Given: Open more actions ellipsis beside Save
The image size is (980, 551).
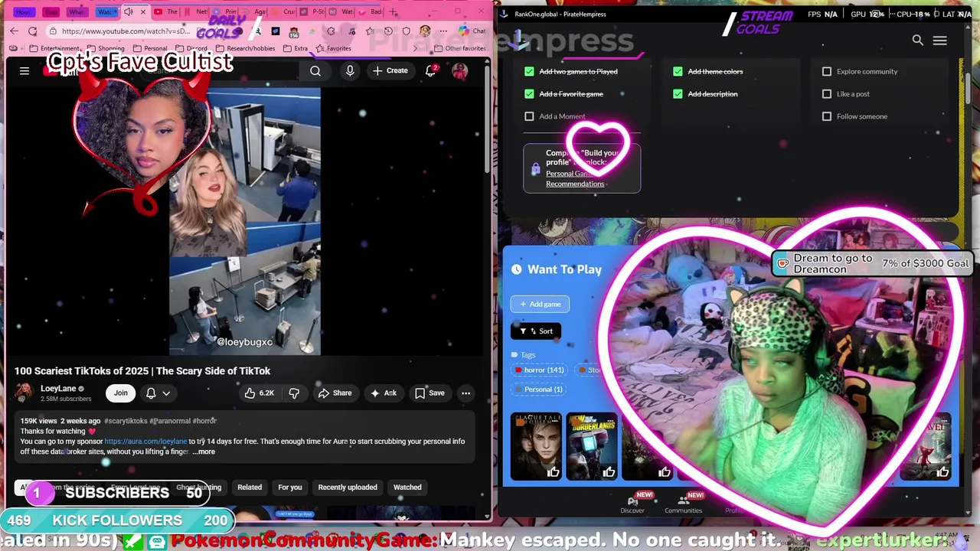Looking at the screenshot, I should pyautogui.click(x=465, y=393).
